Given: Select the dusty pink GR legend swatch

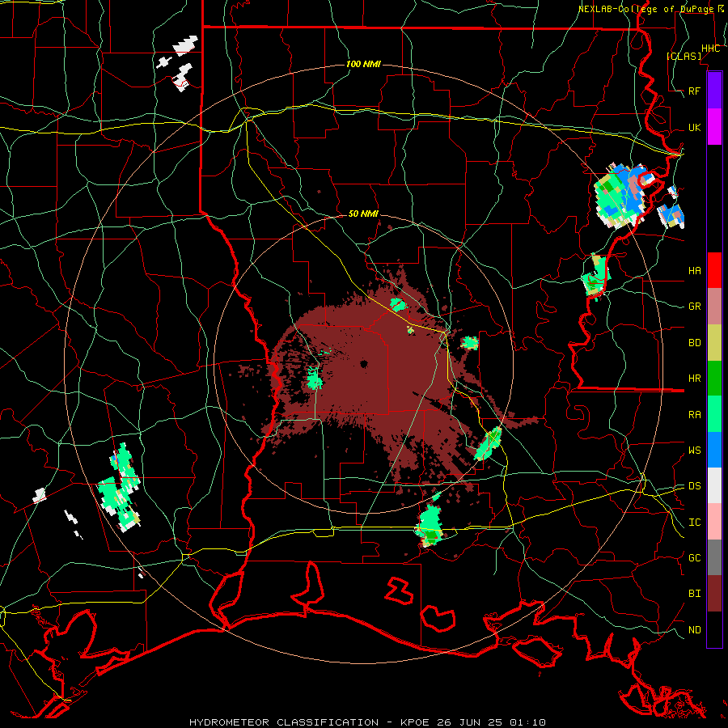Looking at the screenshot, I should click(x=714, y=307).
